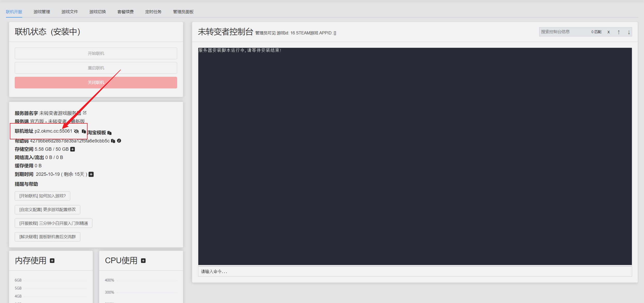Copy the 帮助码 help code

tap(113, 141)
